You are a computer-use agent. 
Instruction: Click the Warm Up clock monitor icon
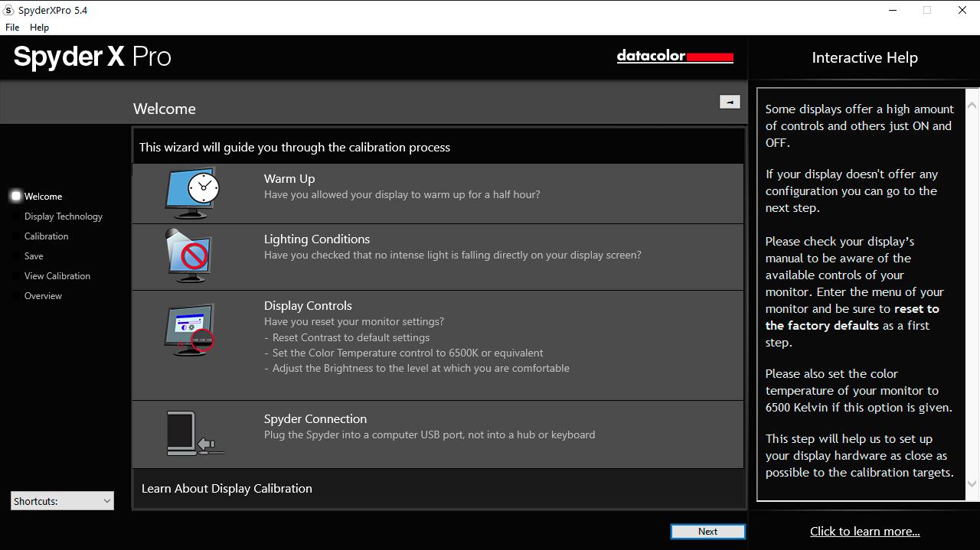[192, 192]
